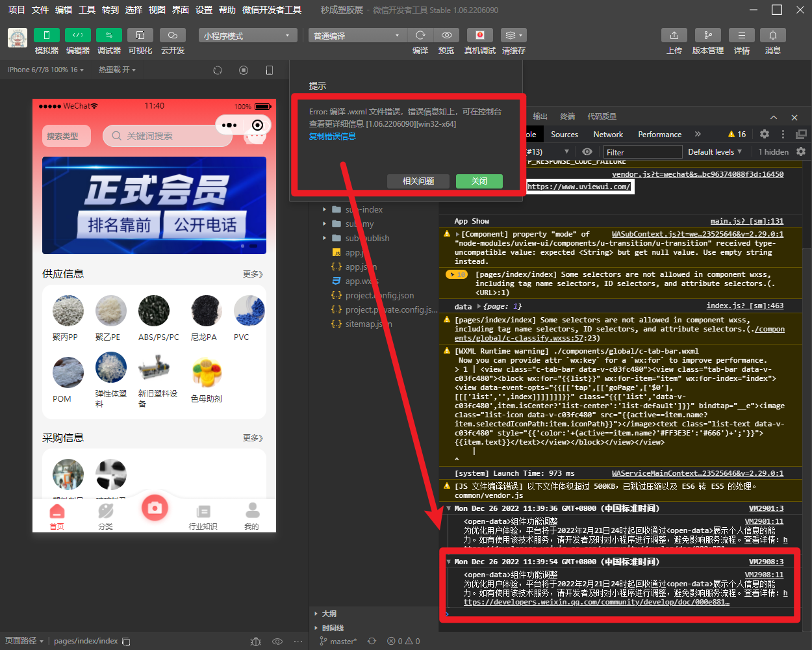Open the 项目 menu
Viewport: 812px width, 650px height.
[16, 10]
